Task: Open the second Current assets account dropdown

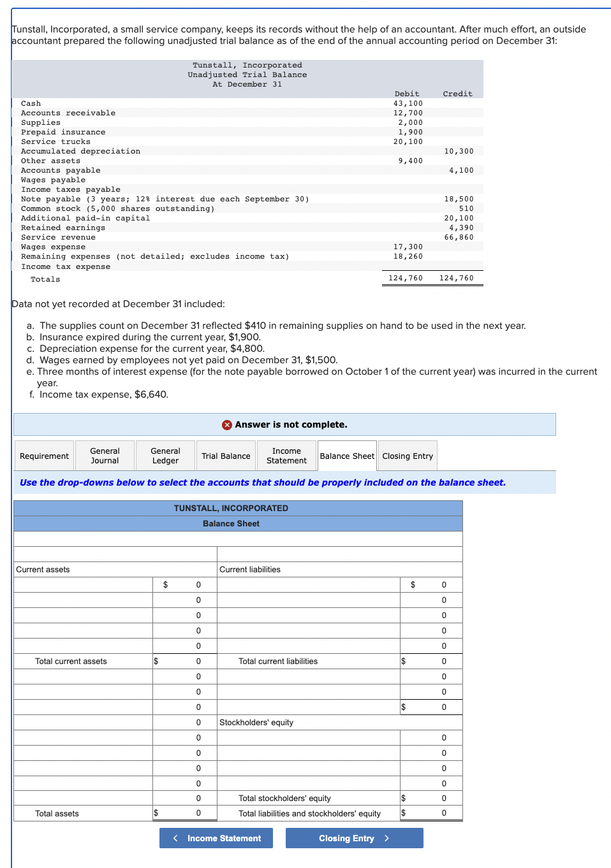Action: pos(82,600)
